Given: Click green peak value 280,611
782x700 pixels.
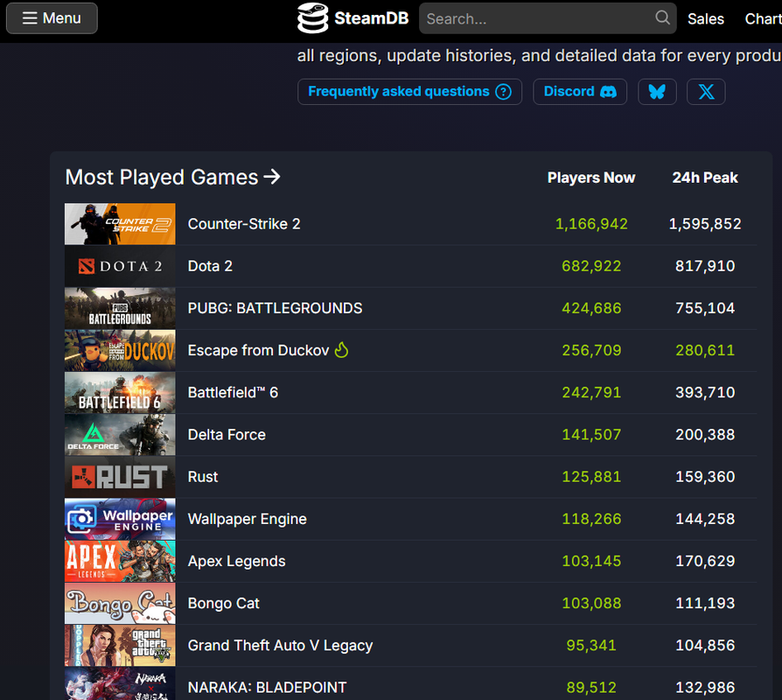Looking at the screenshot, I should 705,351.
